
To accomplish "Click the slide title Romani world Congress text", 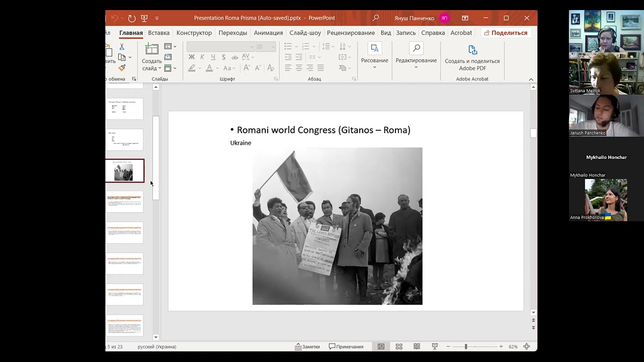I will (x=324, y=130).
